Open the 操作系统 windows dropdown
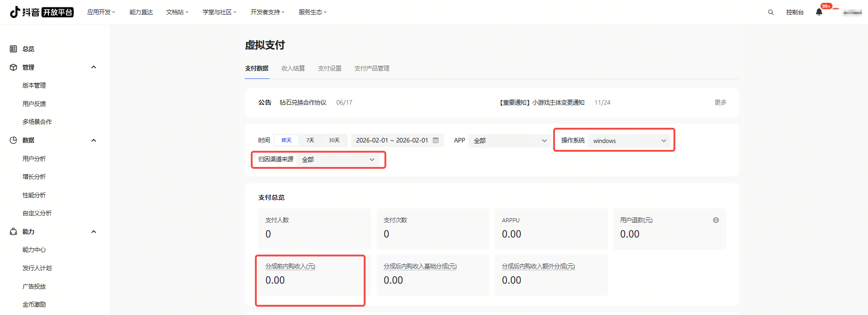868x315 pixels. (629, 141)
